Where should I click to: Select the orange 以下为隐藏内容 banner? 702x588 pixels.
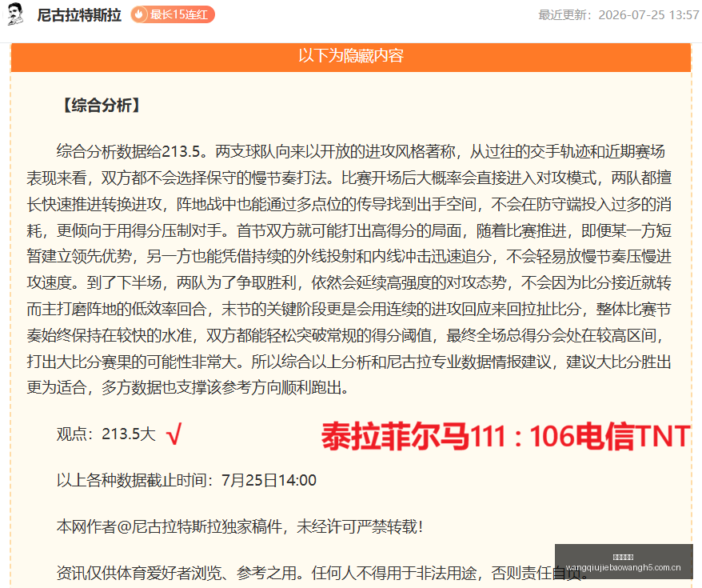351,57
